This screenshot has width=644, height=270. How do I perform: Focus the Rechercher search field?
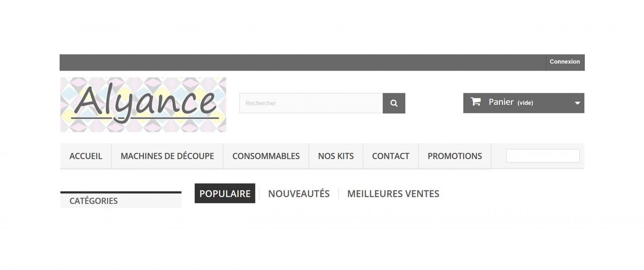pos(311,103)
